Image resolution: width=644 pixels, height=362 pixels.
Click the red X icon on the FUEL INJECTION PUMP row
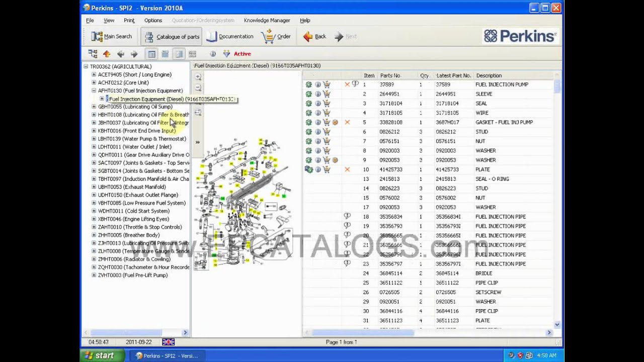click(347, 84)
